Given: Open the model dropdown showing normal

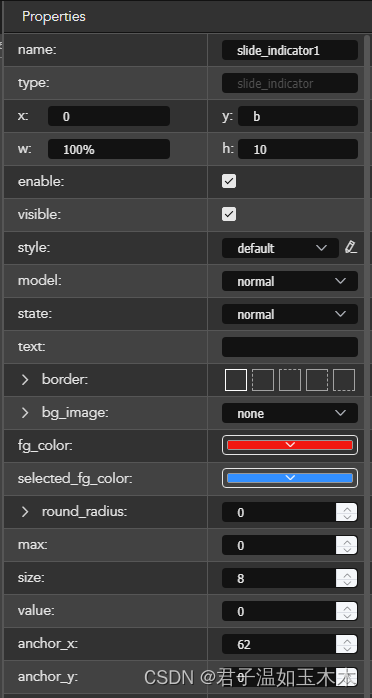Looking at the screenshot, I should [290, 281].
